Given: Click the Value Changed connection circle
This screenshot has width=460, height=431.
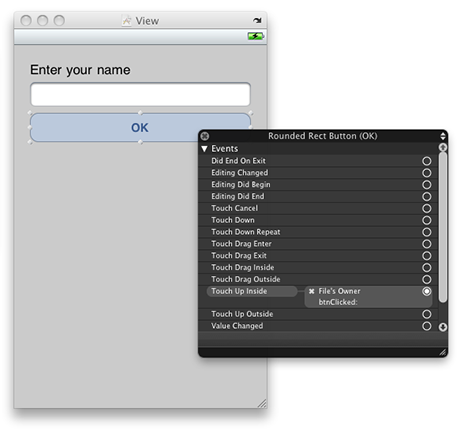Looking at the screenshot, I should coord(426,326).
